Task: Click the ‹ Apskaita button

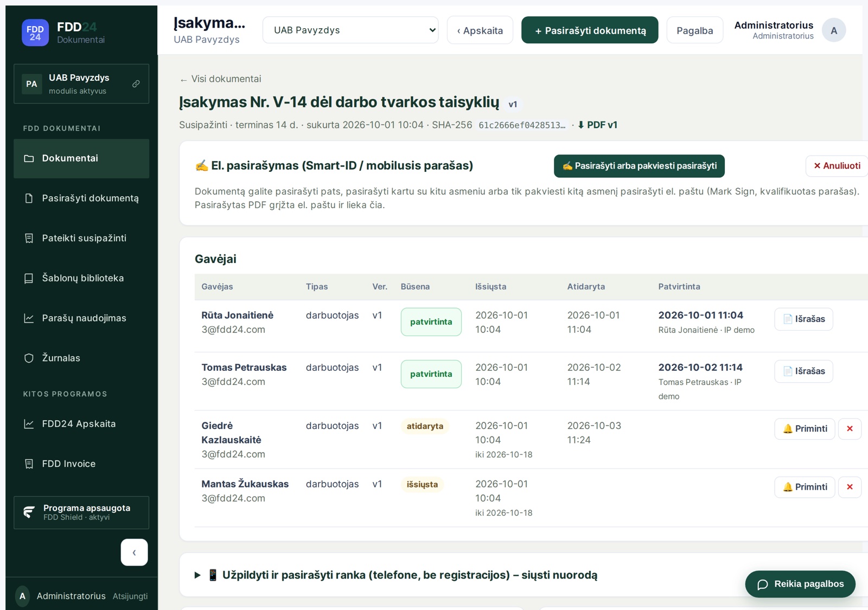Action: pyautogui.click(x=480, y=30)
